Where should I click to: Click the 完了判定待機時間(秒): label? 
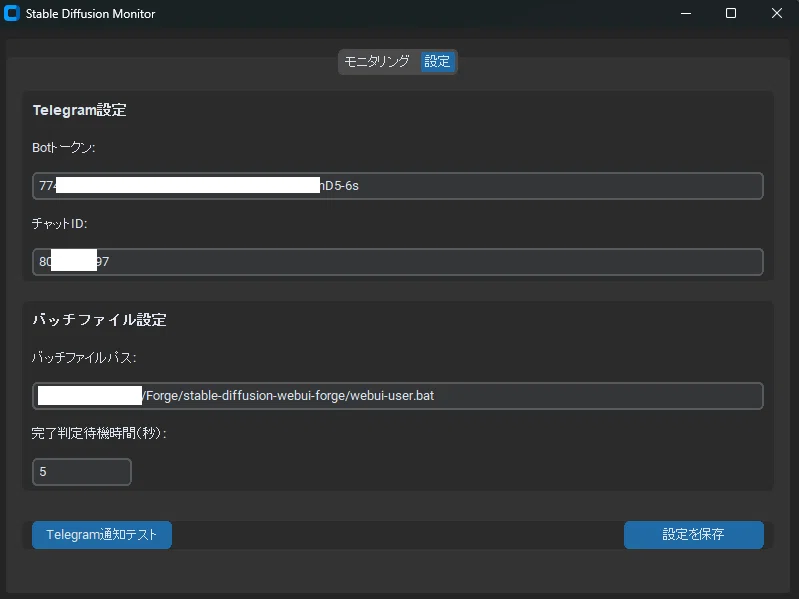[99, 433]
